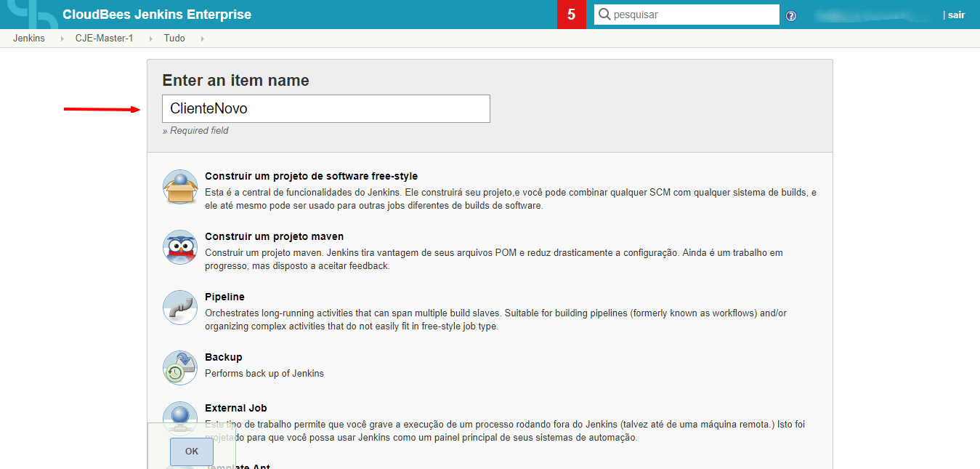
Task: Pick the Backup item icon
Action: click(180, 367)
